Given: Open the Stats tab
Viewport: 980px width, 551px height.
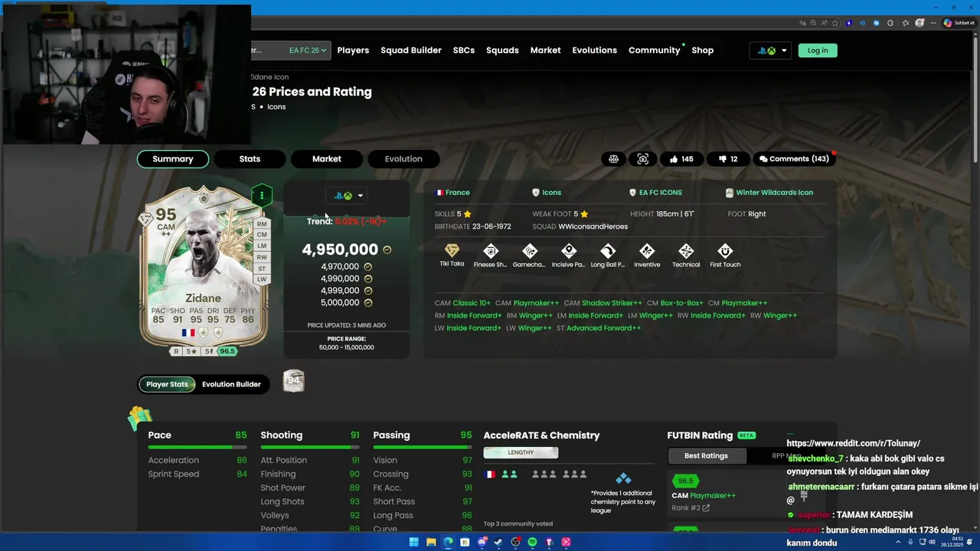Looking at the screenshot, I should pyautogui.click(x=250, y=159).
